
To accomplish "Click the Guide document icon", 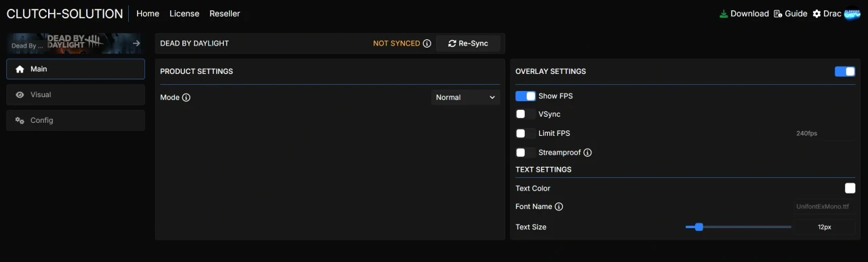I will [778, 14].
